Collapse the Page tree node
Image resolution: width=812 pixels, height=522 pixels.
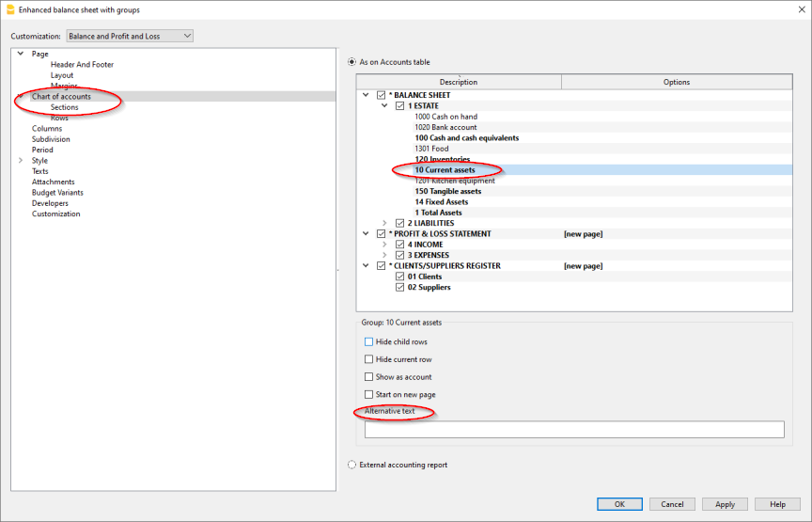coord(21,54)
